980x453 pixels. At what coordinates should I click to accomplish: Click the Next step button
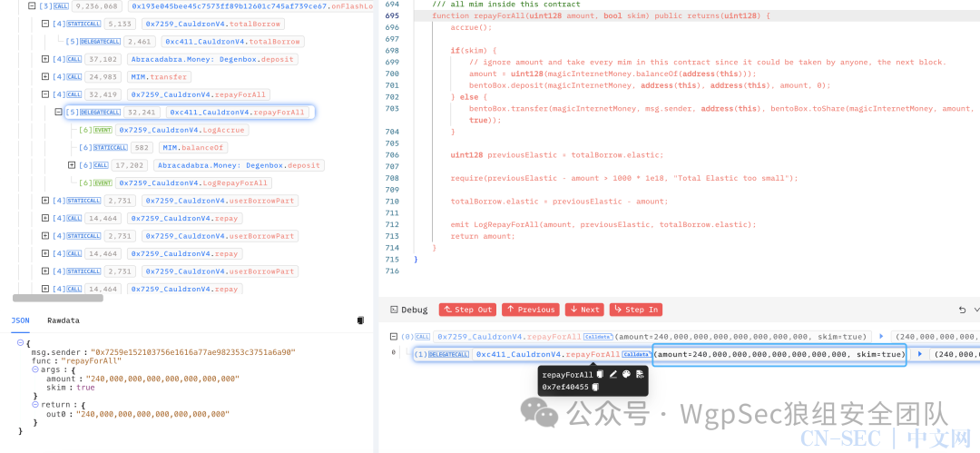pyautogui.click(x=584, y=310)
